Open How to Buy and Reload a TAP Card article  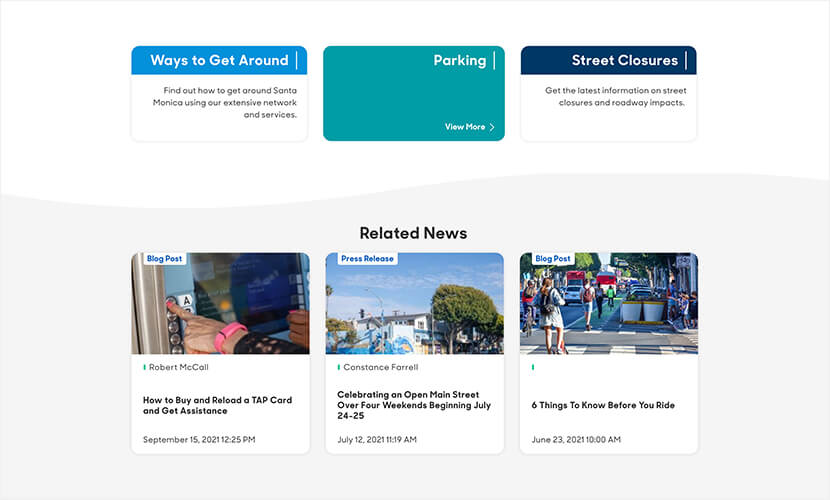[x=218, y=405]
